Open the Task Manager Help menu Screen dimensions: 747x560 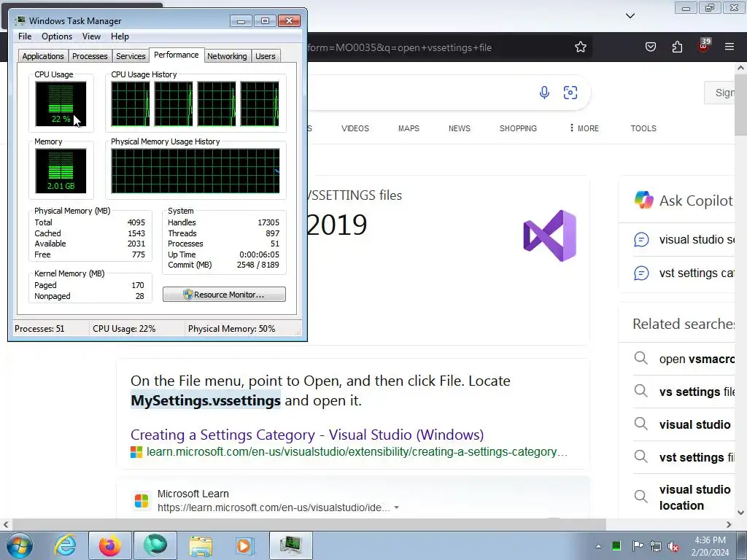(120, 36)
